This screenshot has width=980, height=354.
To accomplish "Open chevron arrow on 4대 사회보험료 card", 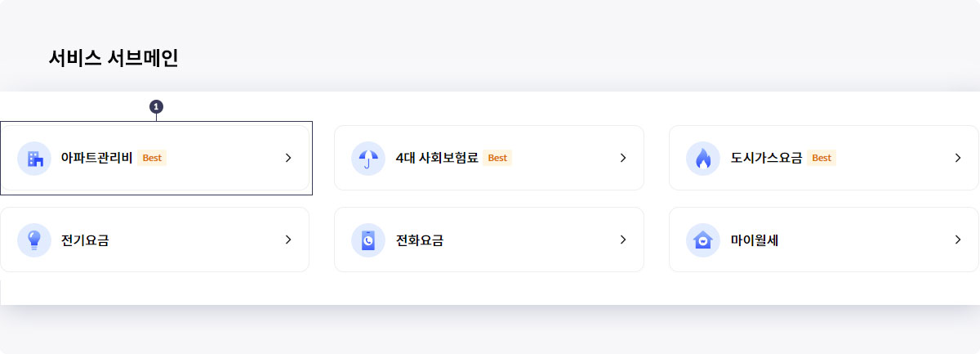I will click(x=623, y=158).
